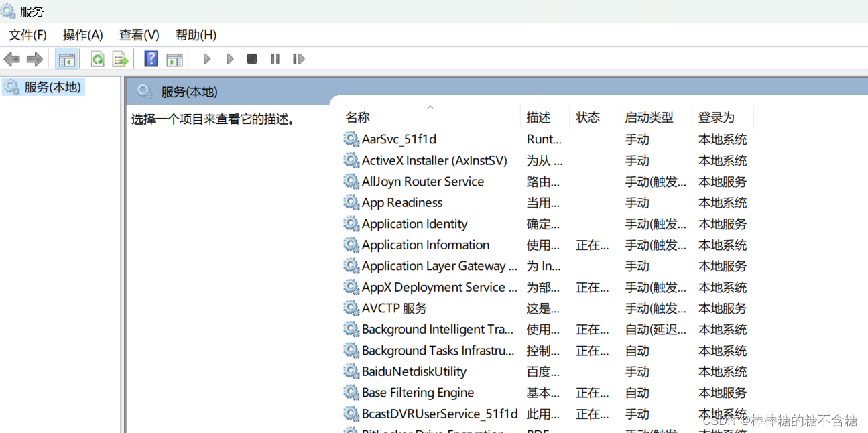
Task: Click the gear icon beside Application Information
Action: click(x=351, y=245)
